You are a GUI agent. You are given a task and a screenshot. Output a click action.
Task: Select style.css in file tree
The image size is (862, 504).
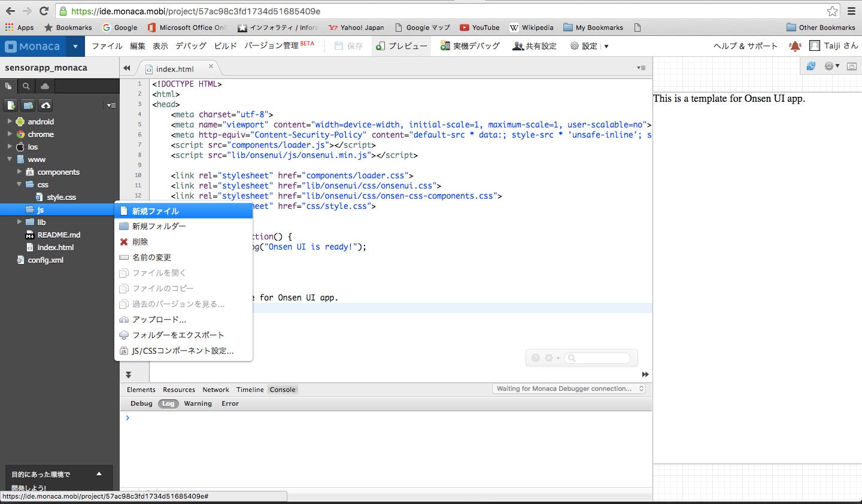click(x=61, y=197)
